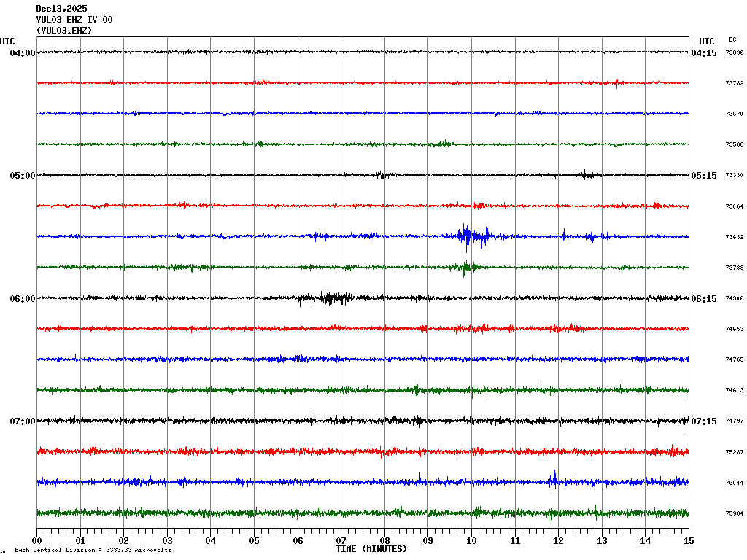Select the VUL03 EHZ IV 00 station header
This screenshot has height=560, width=747.
click(74, 20)
